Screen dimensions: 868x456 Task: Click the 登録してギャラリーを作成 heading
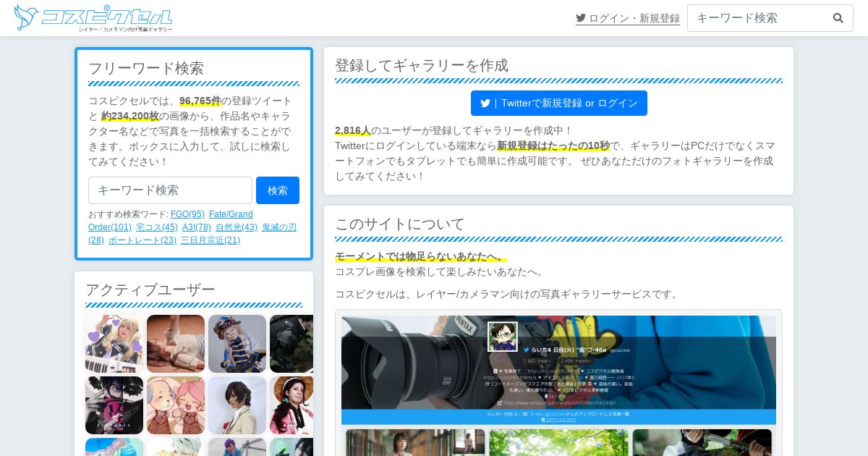click(422, 65)
